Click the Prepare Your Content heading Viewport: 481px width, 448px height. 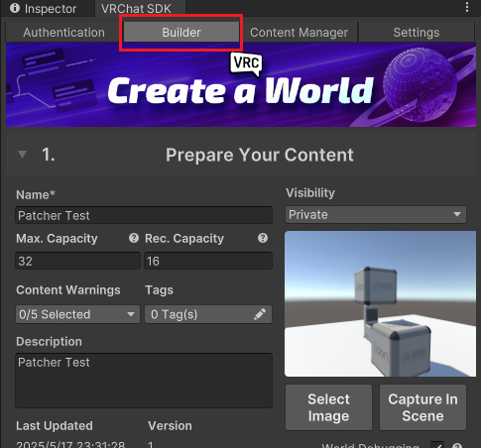260,155
